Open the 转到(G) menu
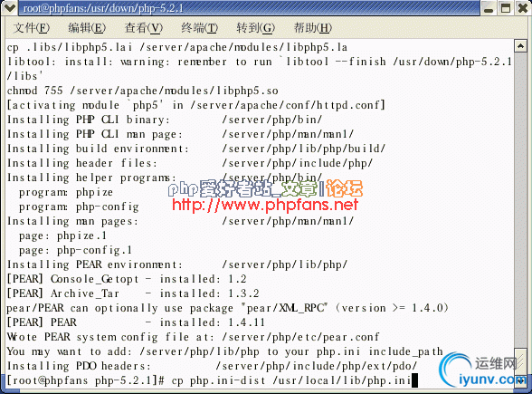Screen dimensions: 532x394 coord(255,28)
